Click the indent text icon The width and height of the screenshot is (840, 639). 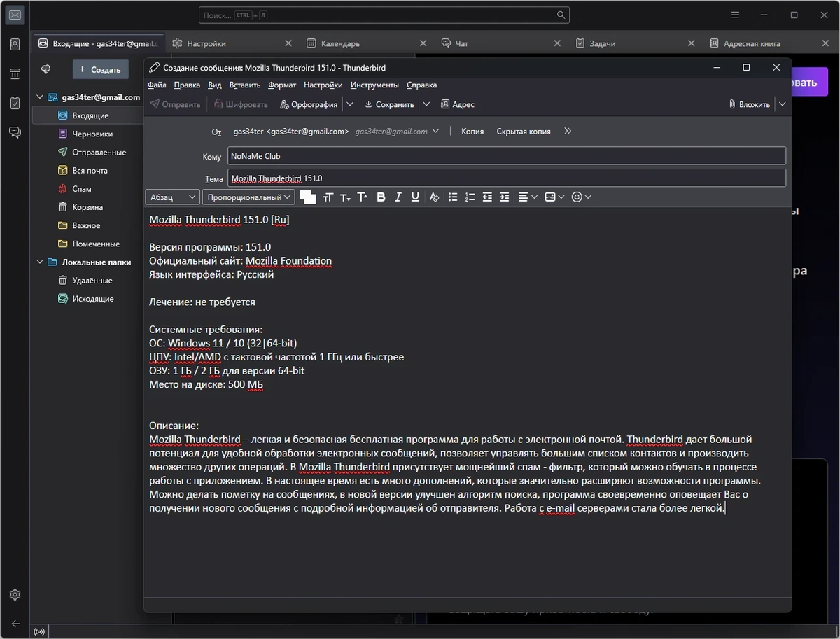click(504, 197)
